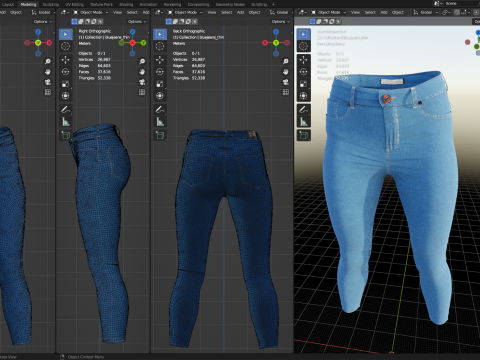Click the Scene name field
The width and height of the screenshot is (480, 360).
click(462, 3)
